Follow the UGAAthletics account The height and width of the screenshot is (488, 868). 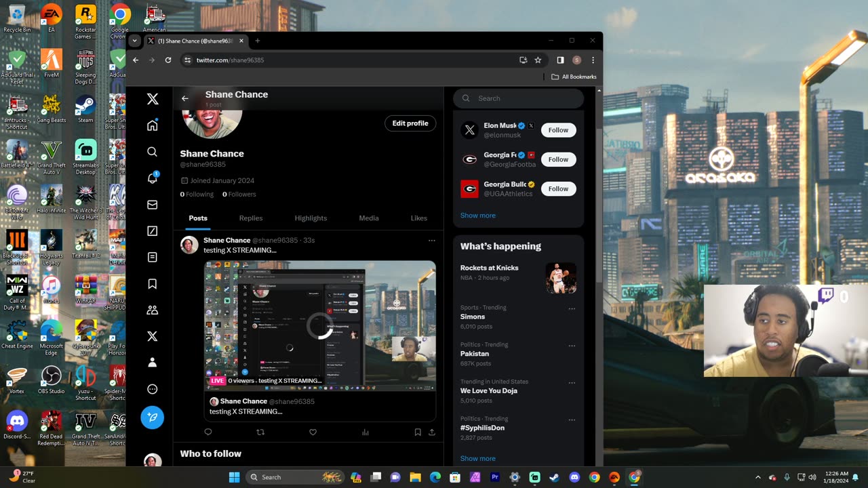pos(559,188)
